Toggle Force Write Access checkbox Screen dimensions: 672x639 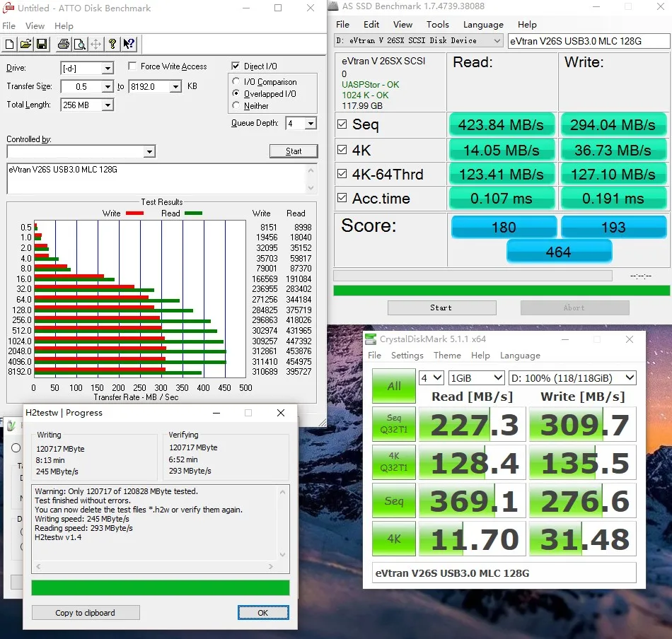(132, 66)
